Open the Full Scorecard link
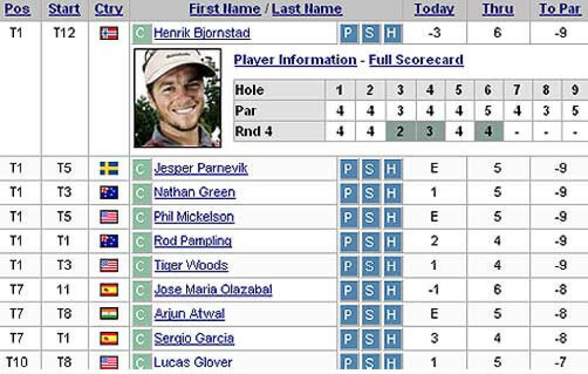This screenshot has width=588, height=374. coord(416,60)
